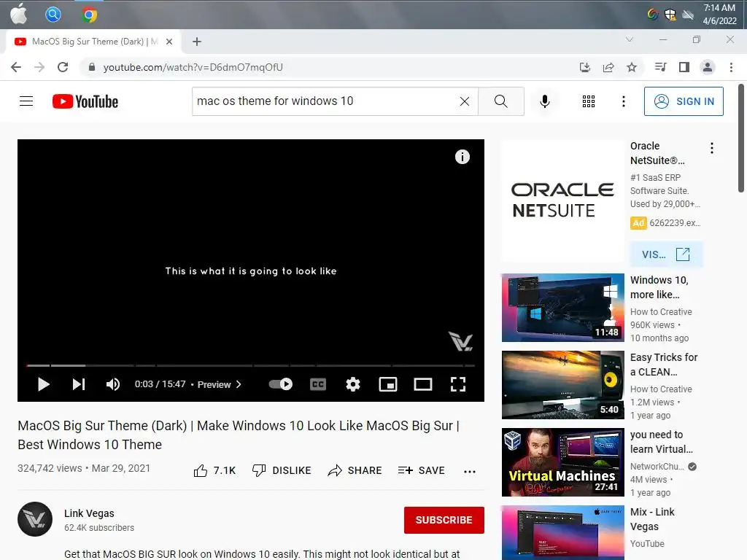Open the Oracle NetSuite ad image
This screenshot has width=747, height=560.
tap(562, 201)
